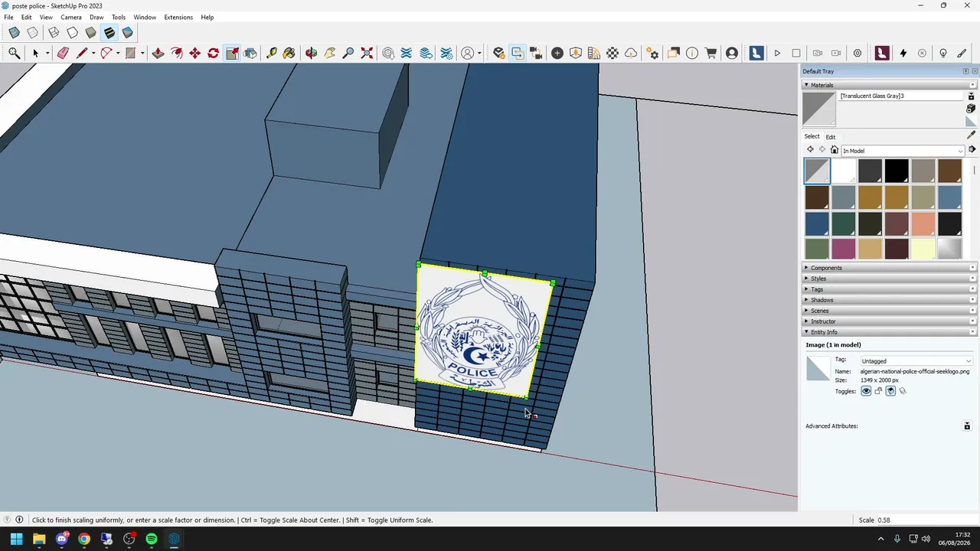Select the Sample Paint eyedropper

(972, 135)
